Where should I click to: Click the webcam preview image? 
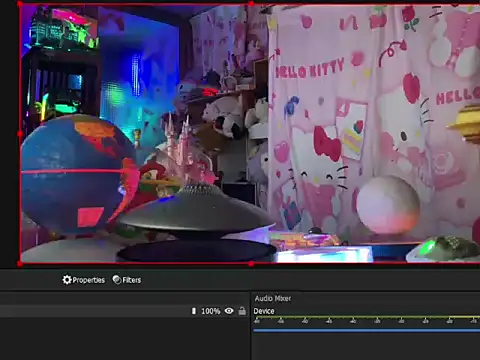250,133
